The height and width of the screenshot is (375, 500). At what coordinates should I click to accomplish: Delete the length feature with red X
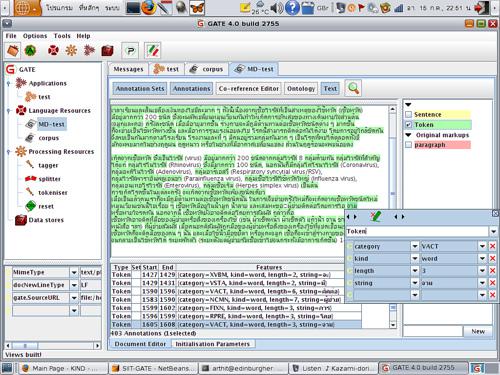click(x=492, y=271)
